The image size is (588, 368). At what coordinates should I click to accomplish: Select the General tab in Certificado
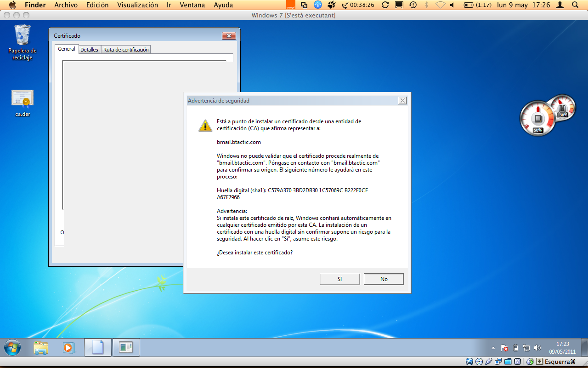click(67, 49)
